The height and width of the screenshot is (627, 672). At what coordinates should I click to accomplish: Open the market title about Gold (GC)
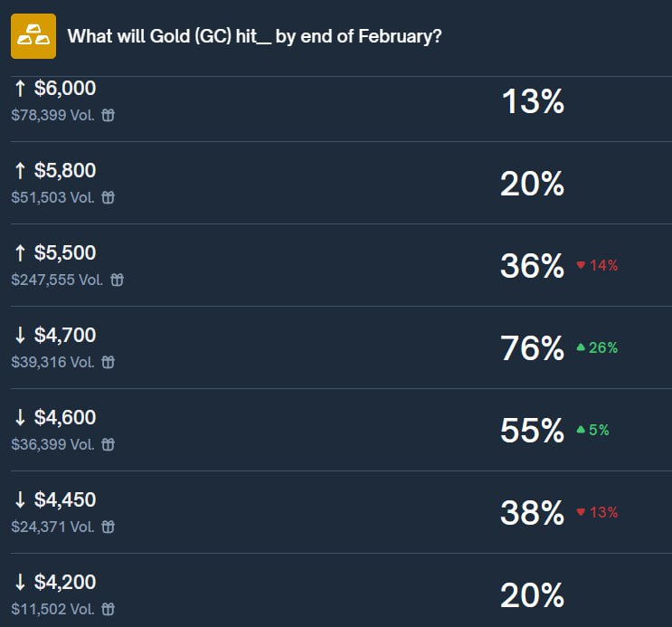255,37
